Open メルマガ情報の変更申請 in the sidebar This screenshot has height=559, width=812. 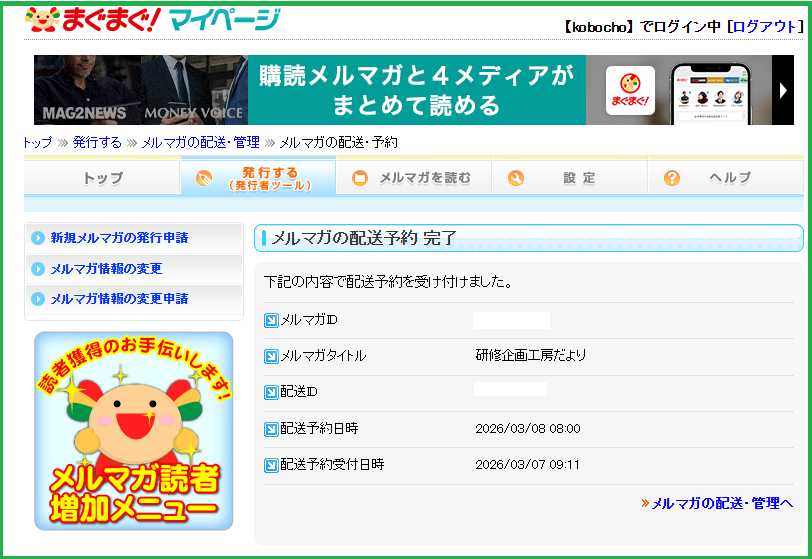[x=119, y=299]
